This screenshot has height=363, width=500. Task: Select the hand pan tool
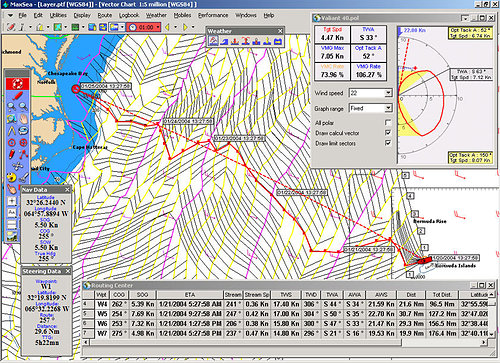click(x=23, y=119)
